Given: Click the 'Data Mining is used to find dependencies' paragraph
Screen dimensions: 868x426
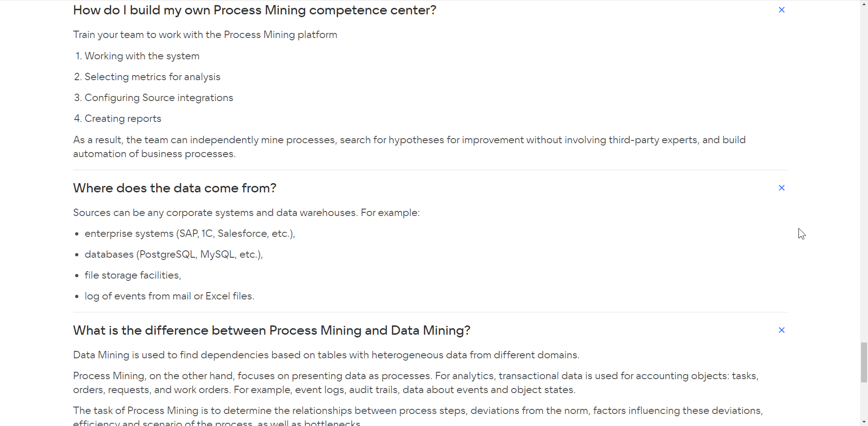Looking at the screenshot, I should tap(326, 355).
